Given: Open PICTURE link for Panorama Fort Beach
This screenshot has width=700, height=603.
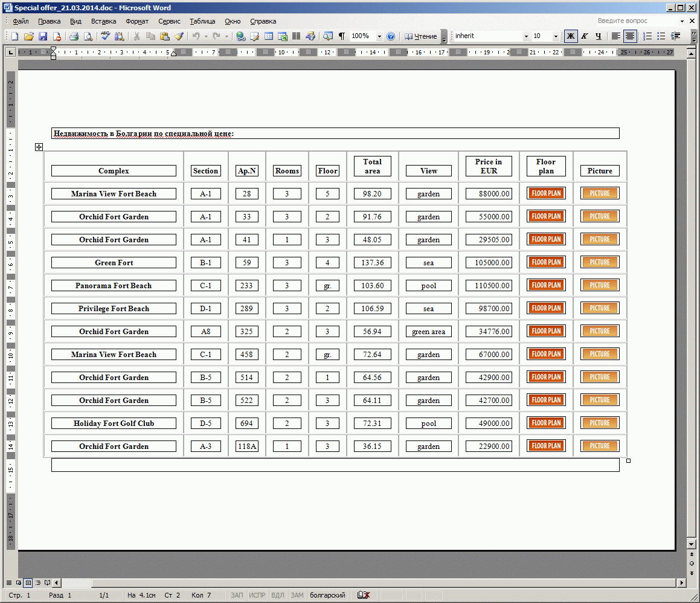Looking at the screenshot, I should click(x=600, y=285).
